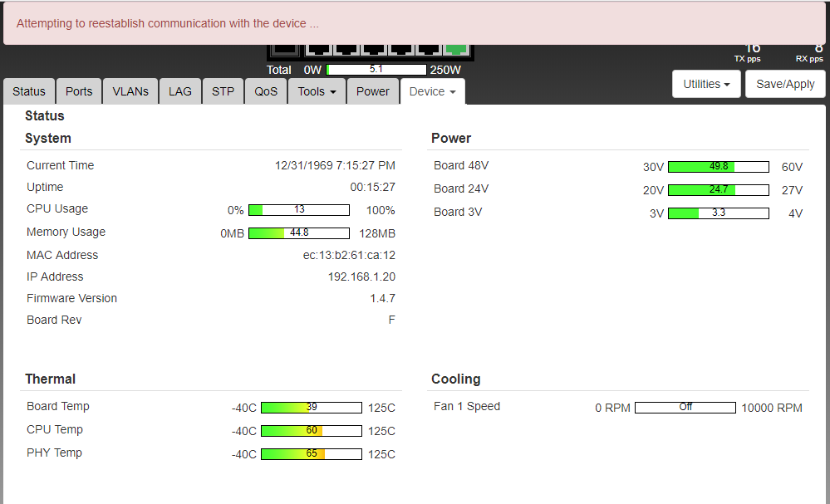
Task: Click the PHY Temp gauge bar
Action: point(312,454)
